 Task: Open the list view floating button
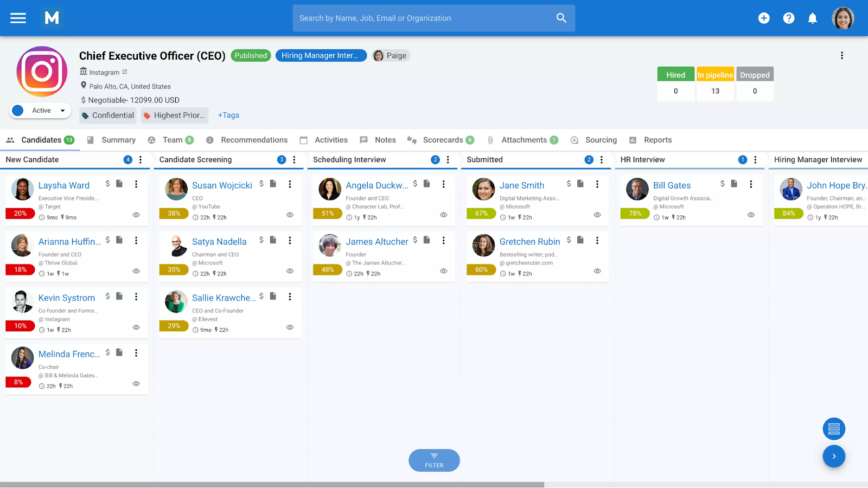(x=834, y=429)
